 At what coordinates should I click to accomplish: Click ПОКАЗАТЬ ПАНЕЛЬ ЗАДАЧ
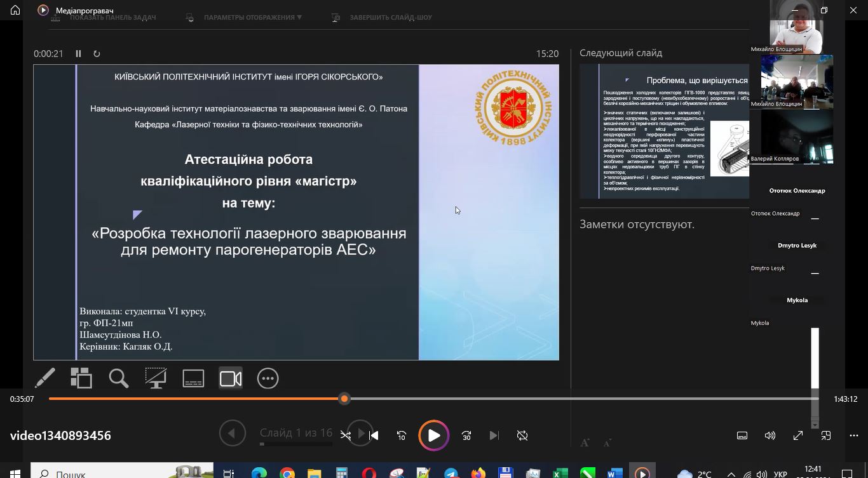[x=104, y=17]
